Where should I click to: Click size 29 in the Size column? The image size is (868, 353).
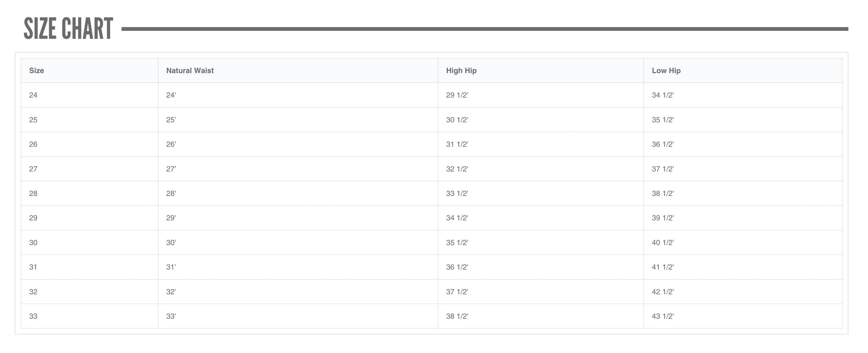(x=33, y=218)
